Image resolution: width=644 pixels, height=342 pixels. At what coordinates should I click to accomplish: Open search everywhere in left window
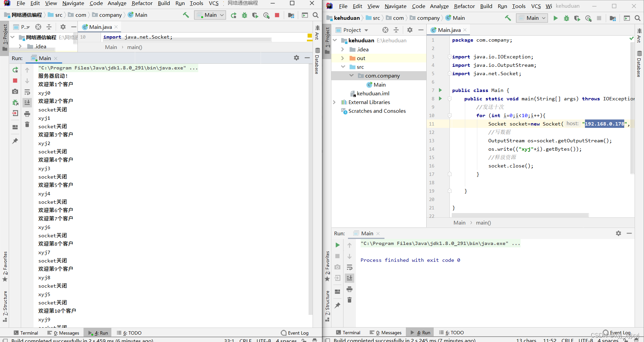pos(316,15)
